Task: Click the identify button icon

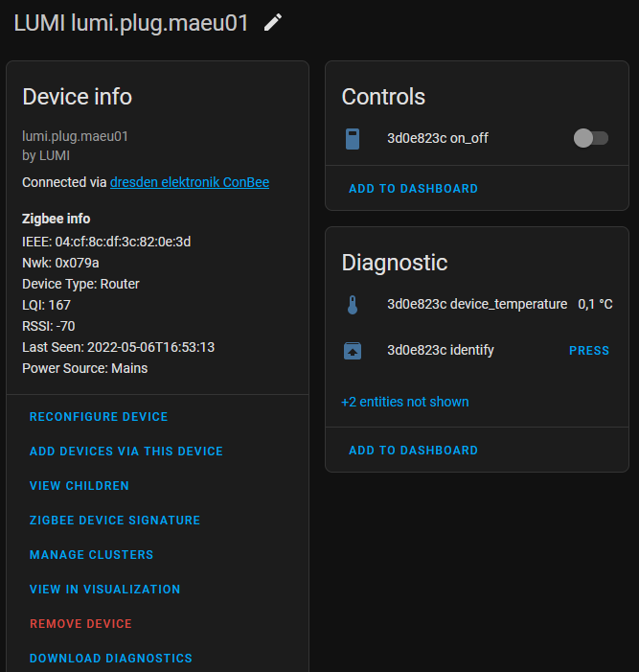Action: click(x=353, y=351)
